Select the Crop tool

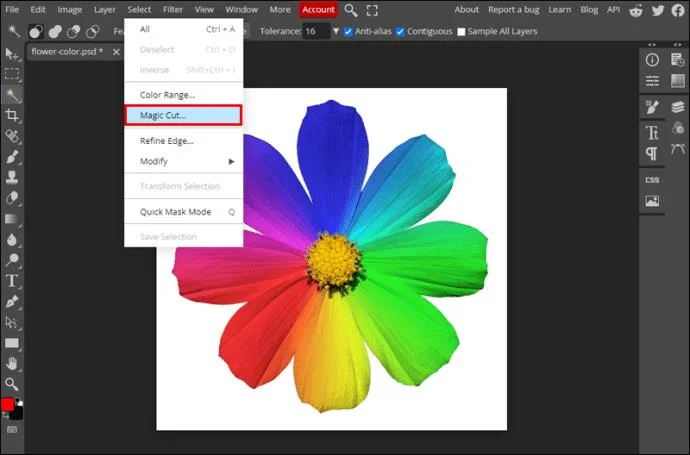click(x=12, y=116)
